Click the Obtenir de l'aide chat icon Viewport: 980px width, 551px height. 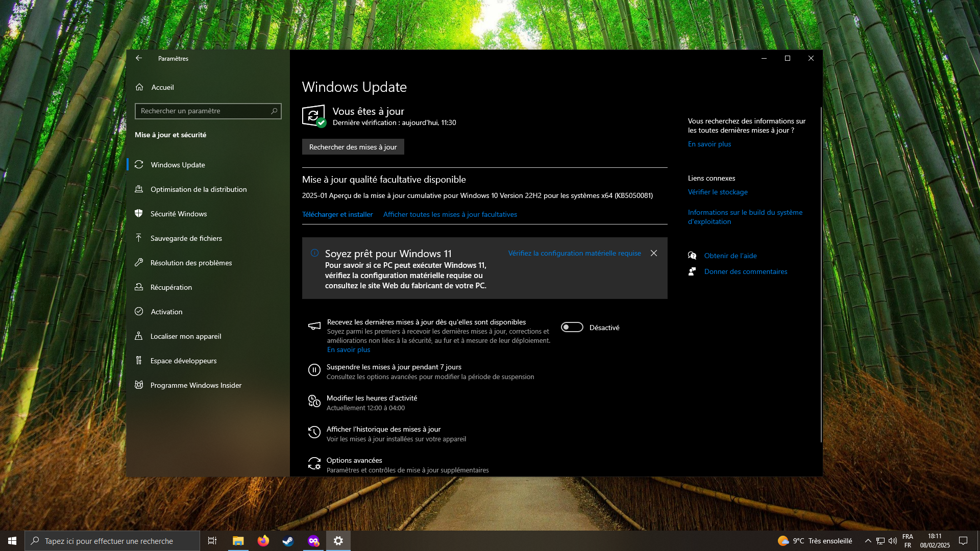click(x=692, y=256)
